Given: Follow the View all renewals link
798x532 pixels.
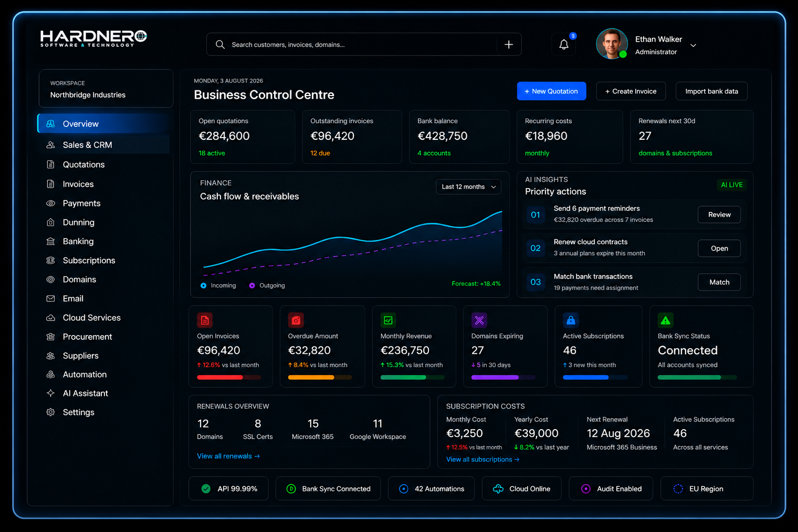Looking at the screenshot, I should pos(228,456).
